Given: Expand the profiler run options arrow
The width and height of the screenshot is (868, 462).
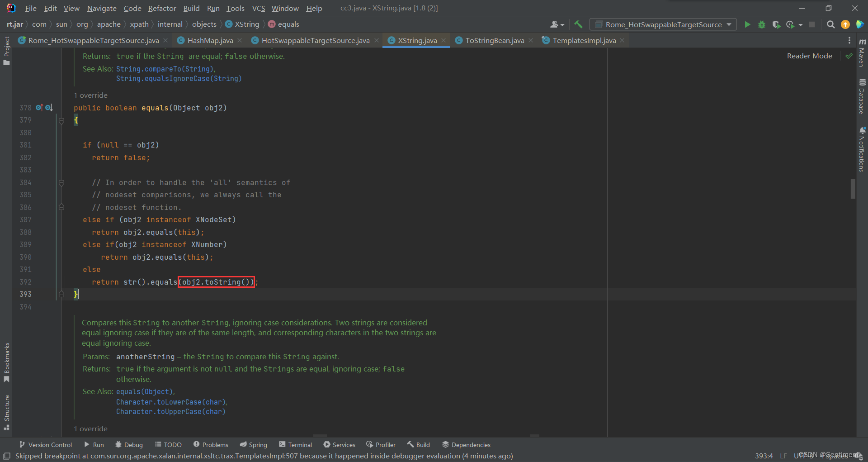Looking at the screenshot, I should tap(801, 25).
